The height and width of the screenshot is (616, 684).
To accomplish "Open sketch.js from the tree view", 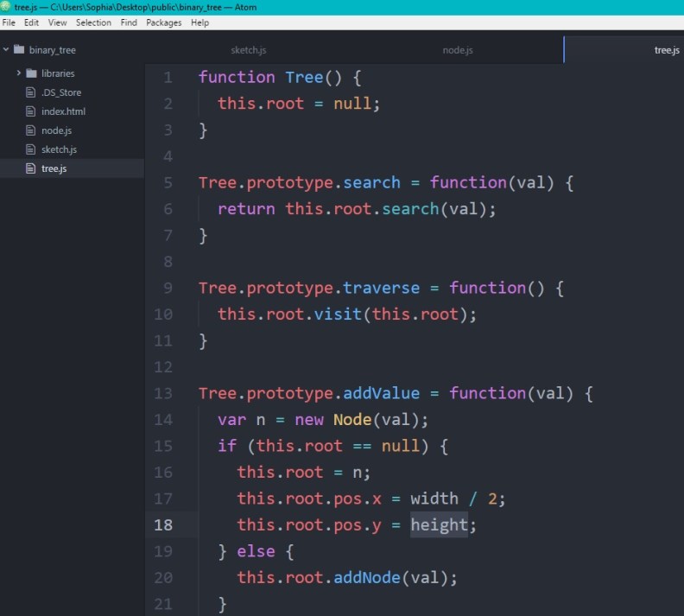I will point(60,149).
